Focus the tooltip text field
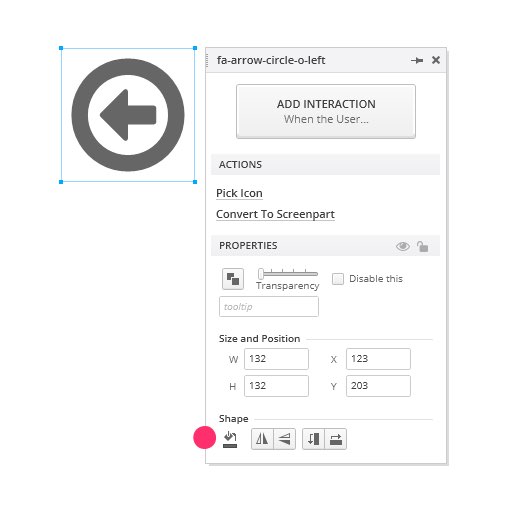The height and width of the screenshot is (519, 515). tap(269, 307)
